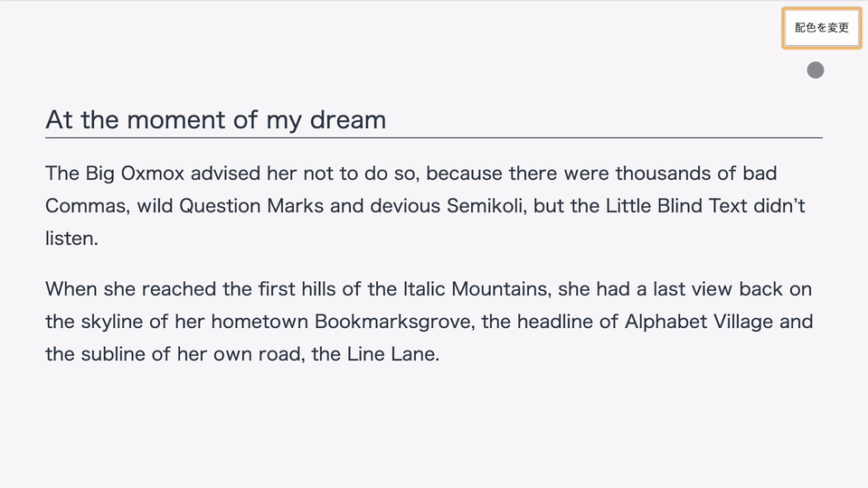
Task: Click the word "subline" in the last line
Action: 113,354
